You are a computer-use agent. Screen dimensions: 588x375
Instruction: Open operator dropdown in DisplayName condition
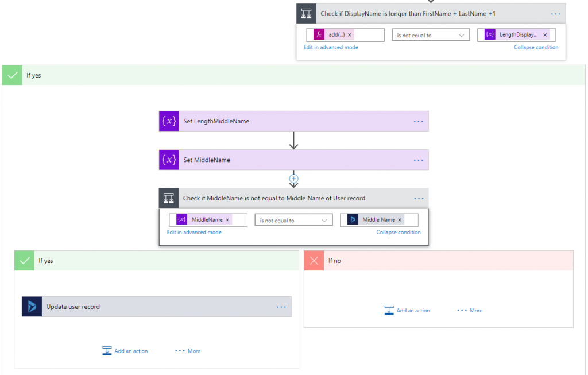coord(431,35)
